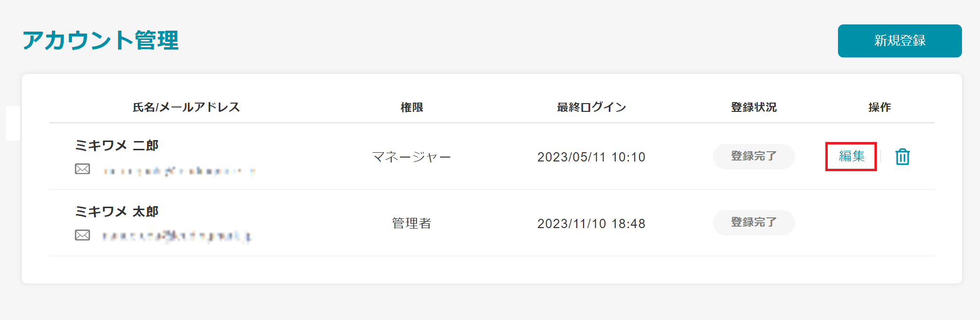Image resolution: width=980 pixels, height=320 pixels.
Task: Click the 登録完了 badge in the 管理者 row
Action: tap(753, 222)
